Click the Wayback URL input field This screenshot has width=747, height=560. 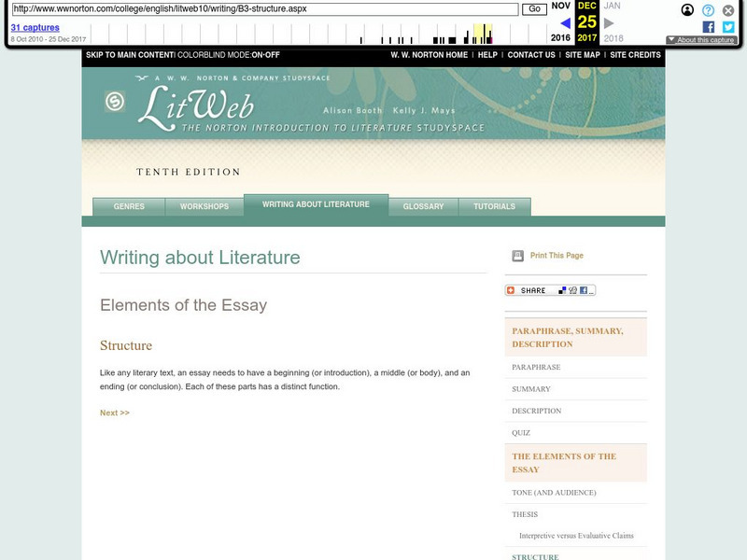click(265, 9)
